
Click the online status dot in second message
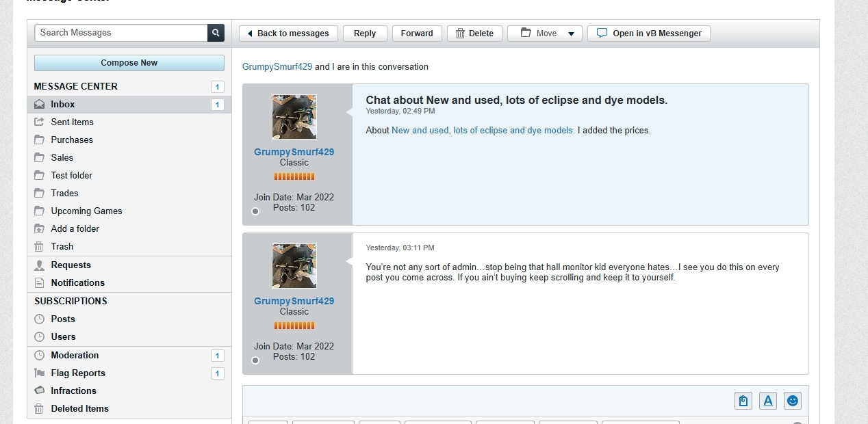pyautogui.click(x=255, y=360)
